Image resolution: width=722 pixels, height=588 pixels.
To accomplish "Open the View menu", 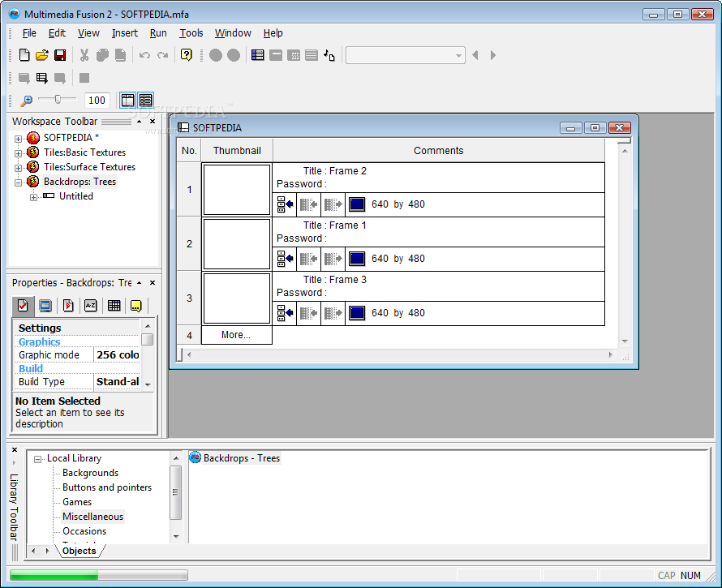I will [88, 33].
